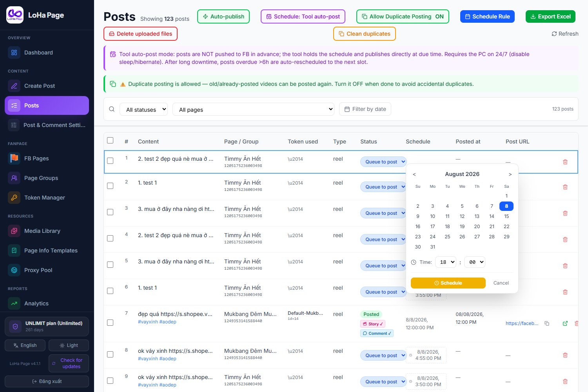
Task: Copy the post URL in row 7
Action: pyautogui.click(x=547, y=323)
